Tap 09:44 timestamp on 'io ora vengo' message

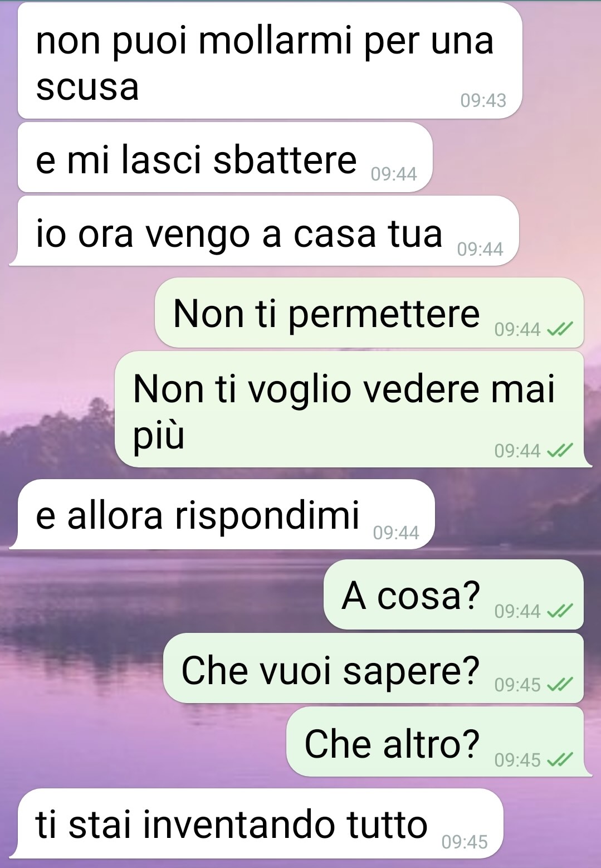(480, 249)
